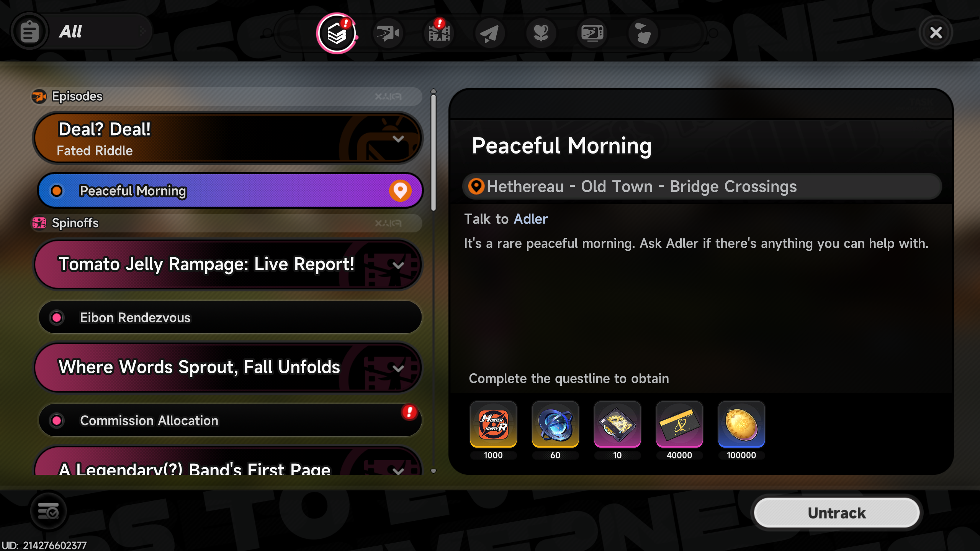Open the Spinoffs film-strip category icon in top bar
The image size is (980, 551).
439,33
